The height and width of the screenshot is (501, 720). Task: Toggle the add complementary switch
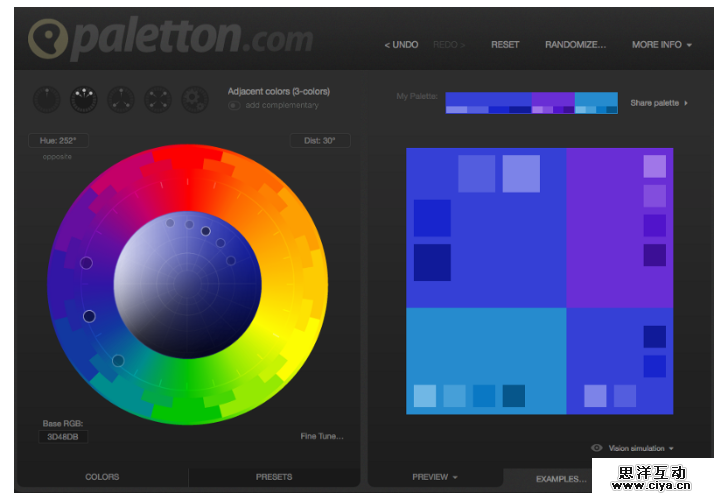coord(234,105)
